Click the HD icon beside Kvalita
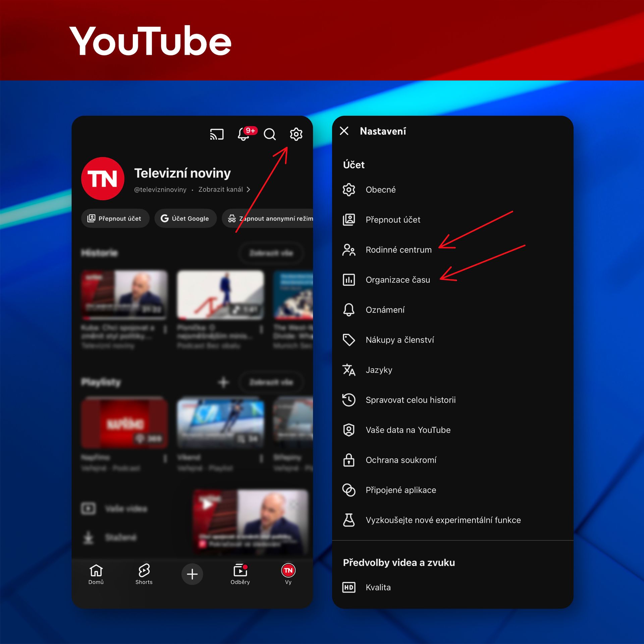 (349, 587)
